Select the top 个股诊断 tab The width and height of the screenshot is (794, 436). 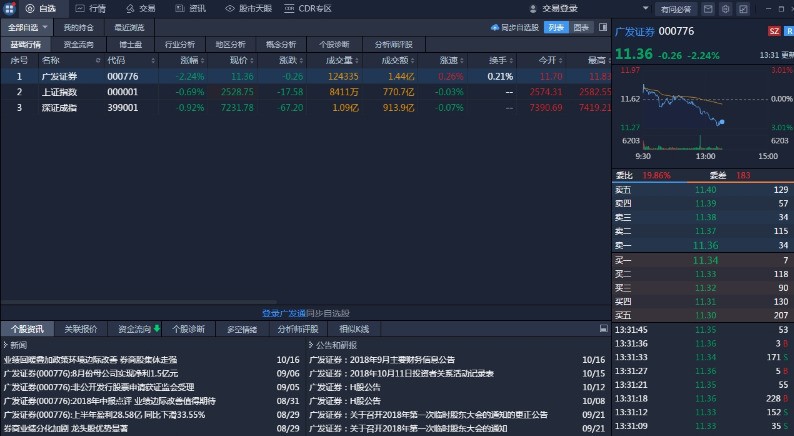pos(334,45)
